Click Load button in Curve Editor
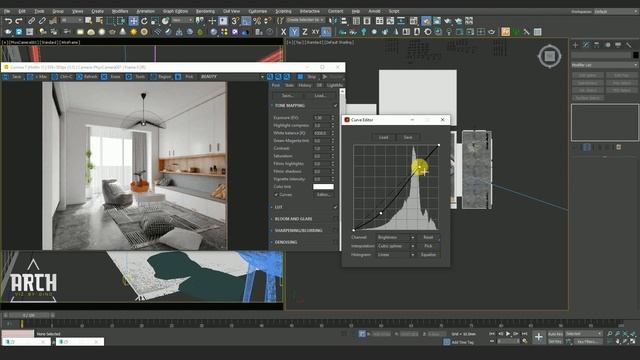640x360 pixels. point(383,138)
